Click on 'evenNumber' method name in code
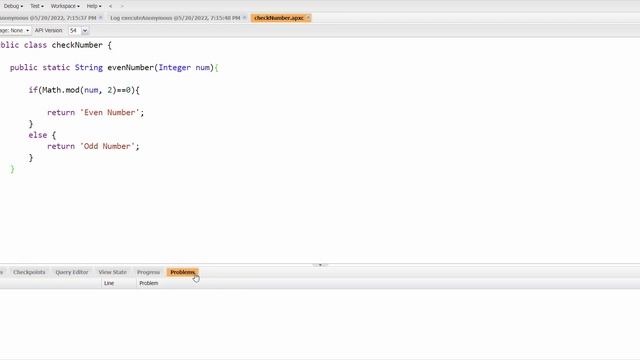Screen dimensions: 640x360 [131, 68]
